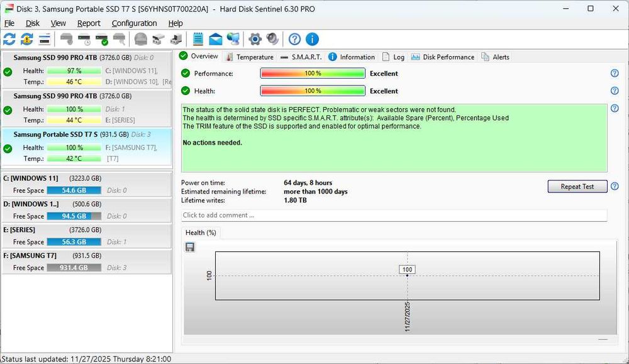This screenshot has height=364, width=629.
Task: Open the Help menu
Action: coord(175,23)
